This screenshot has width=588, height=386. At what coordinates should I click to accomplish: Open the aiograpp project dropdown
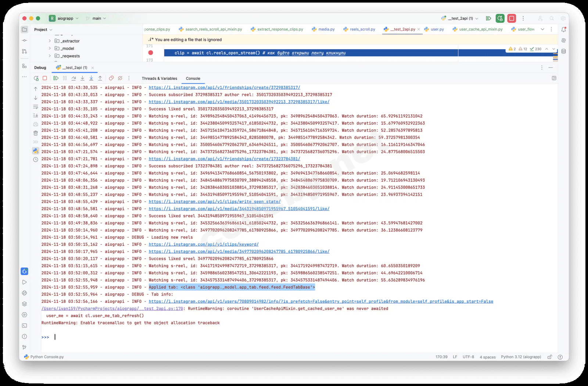tap(64, 18)
